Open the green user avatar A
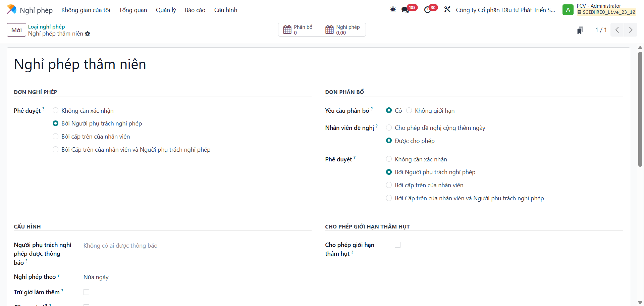Screen dimensions: 644x306 (x=568, y=10)
